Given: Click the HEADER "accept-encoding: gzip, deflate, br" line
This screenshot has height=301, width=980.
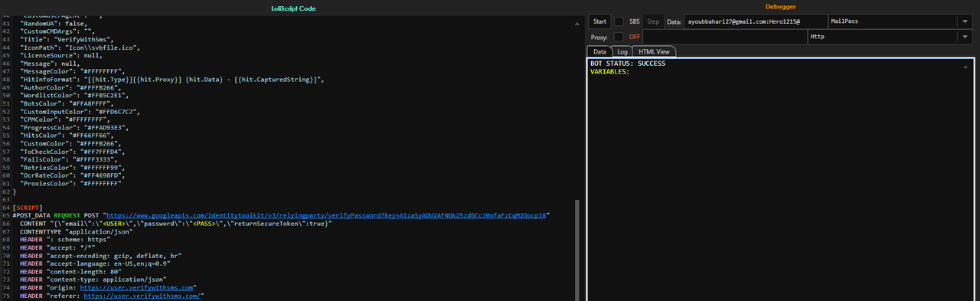Looking at the screenshot, I should click(x=100, y=256).
